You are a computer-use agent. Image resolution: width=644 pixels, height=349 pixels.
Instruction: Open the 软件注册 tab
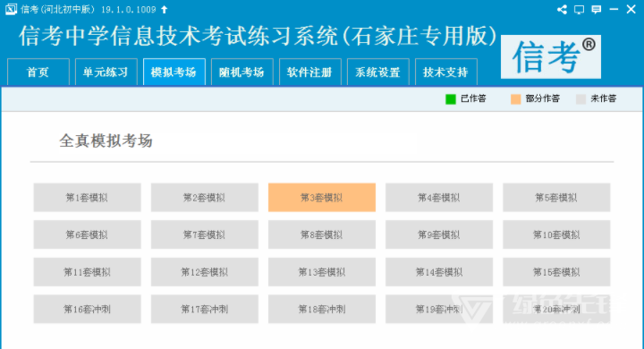[x=310, y=72]
